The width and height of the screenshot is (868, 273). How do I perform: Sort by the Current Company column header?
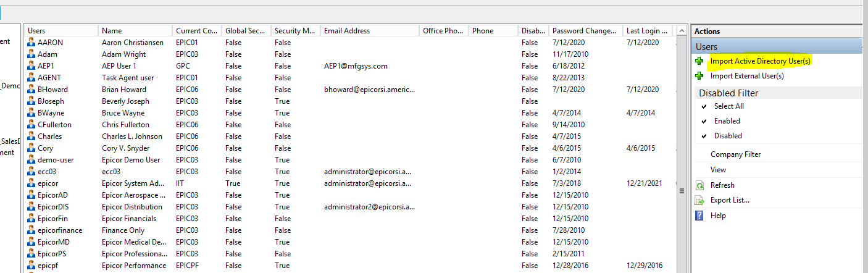pos(197,31)
